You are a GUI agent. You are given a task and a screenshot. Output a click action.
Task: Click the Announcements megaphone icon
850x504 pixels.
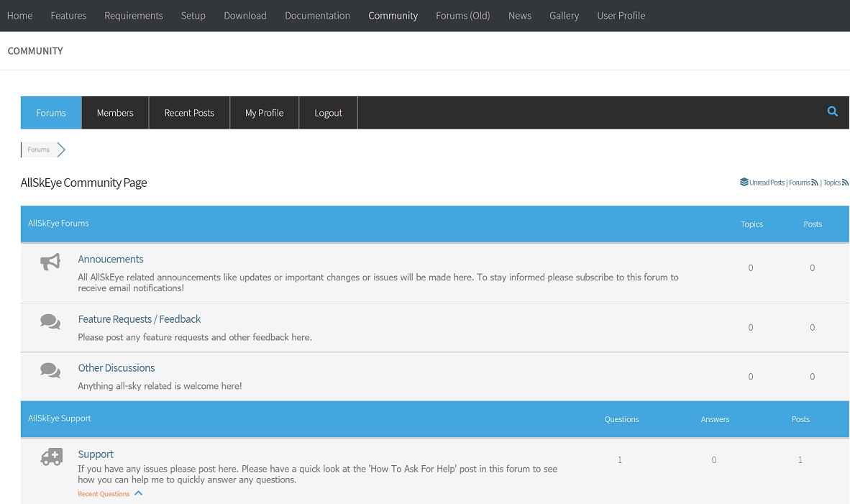[x=50, y=262]
